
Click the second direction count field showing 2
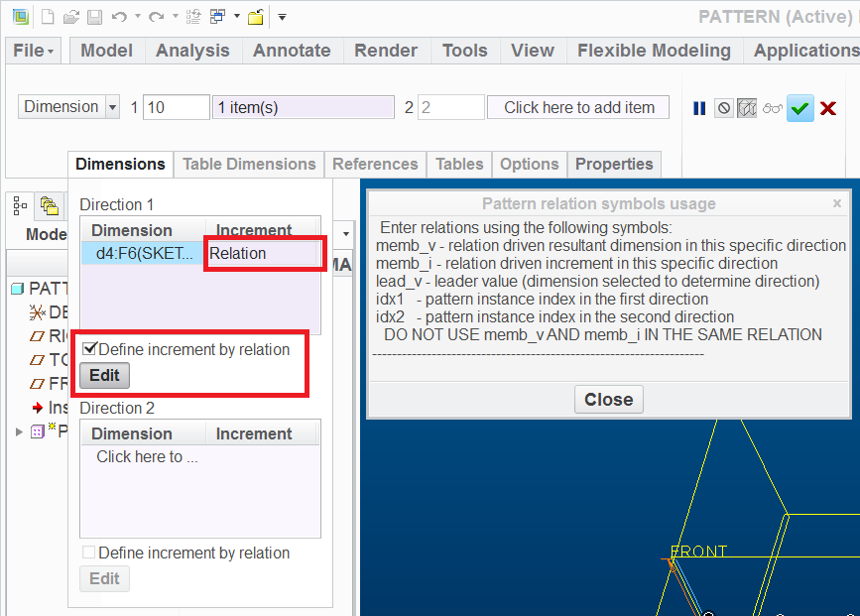click(451, 107)
